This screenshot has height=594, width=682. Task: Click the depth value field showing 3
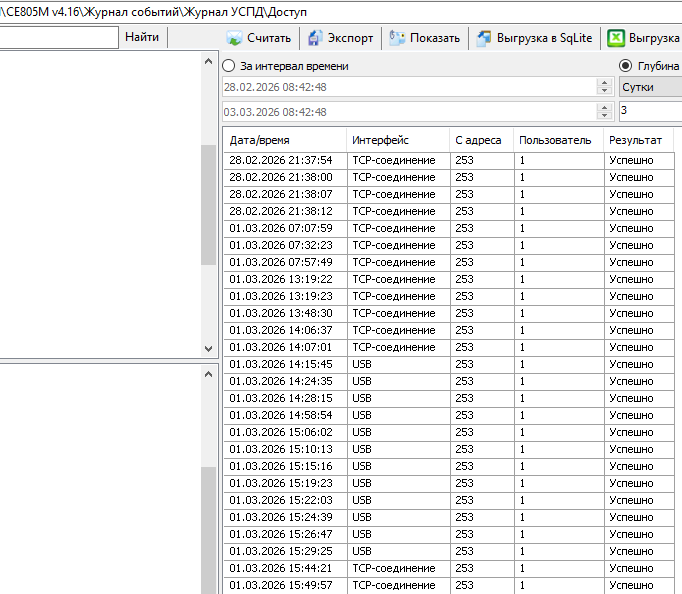tap(650, 111)
